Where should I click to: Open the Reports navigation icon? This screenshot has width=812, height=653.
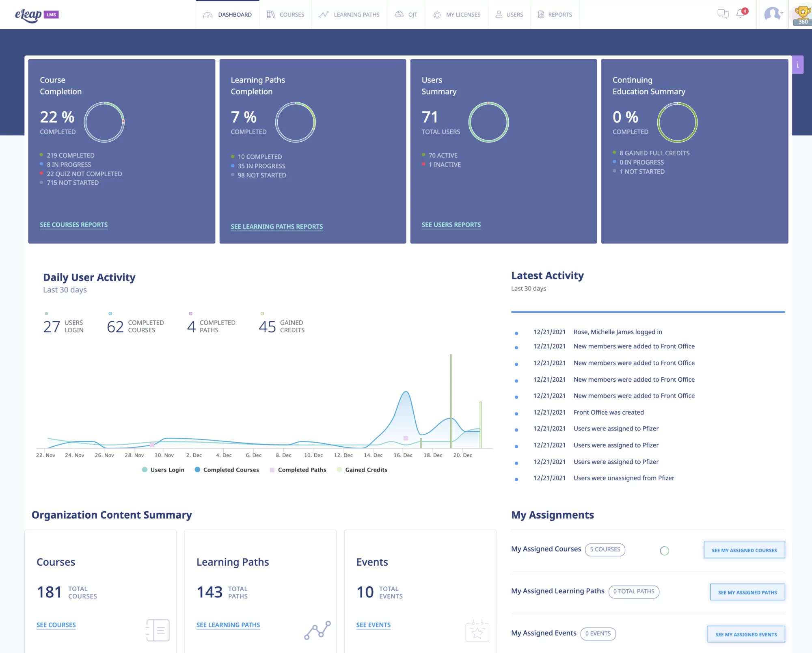[541, 15]
